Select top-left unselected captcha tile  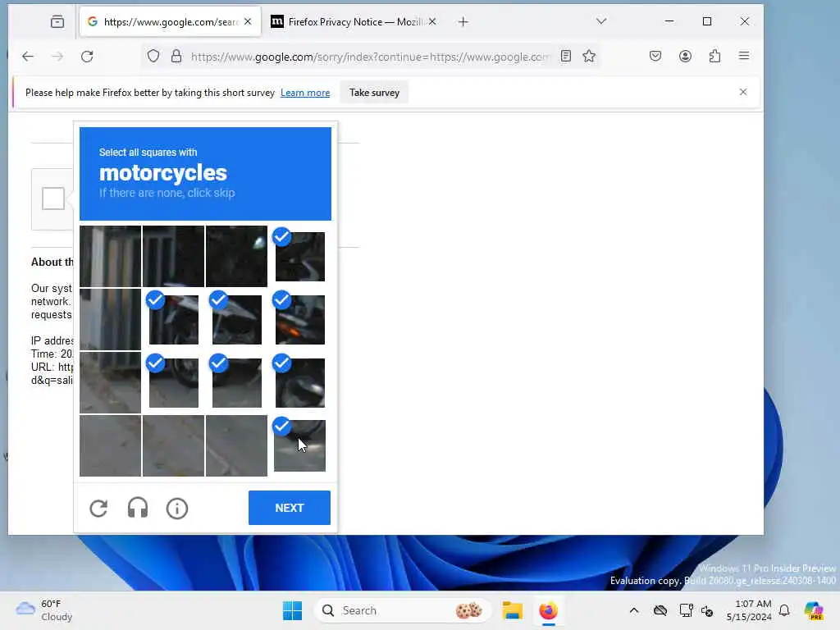[x=111, y=256]
